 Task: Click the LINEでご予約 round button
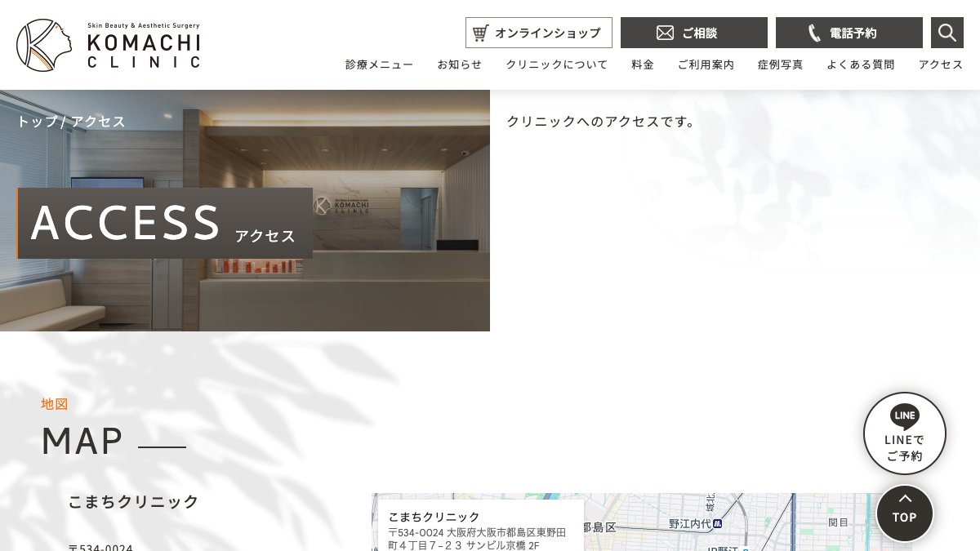click(x=905, y=433)
